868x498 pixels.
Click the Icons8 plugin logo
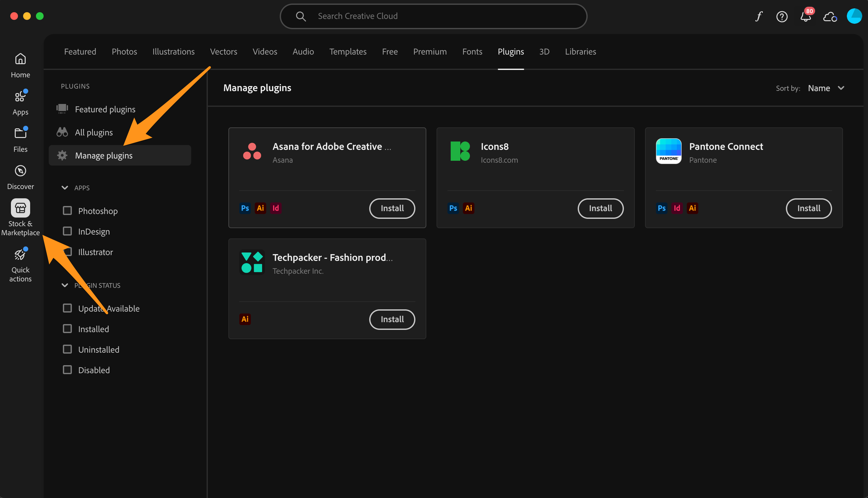pos(460,151)
